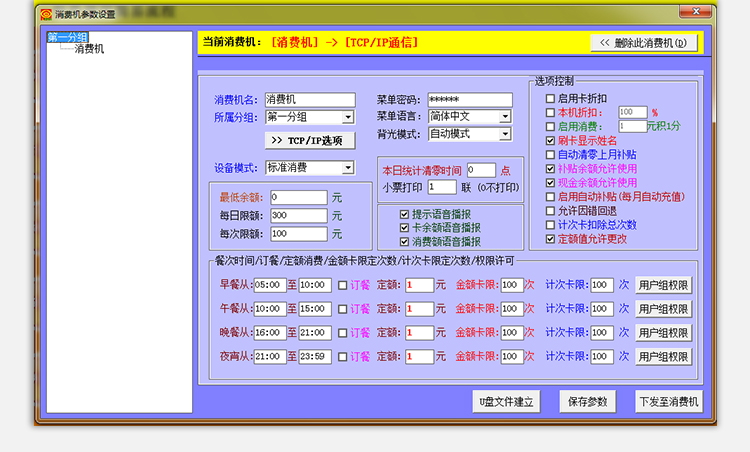
Task: Open the 设备模式 dropdown
Action: pos(348,167)
